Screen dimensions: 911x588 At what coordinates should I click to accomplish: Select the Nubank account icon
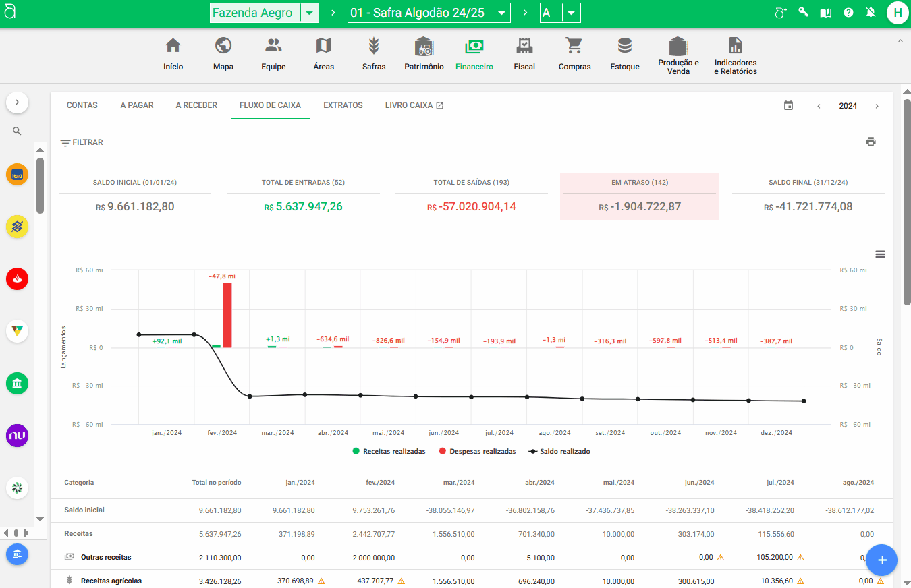coord(17,436)
